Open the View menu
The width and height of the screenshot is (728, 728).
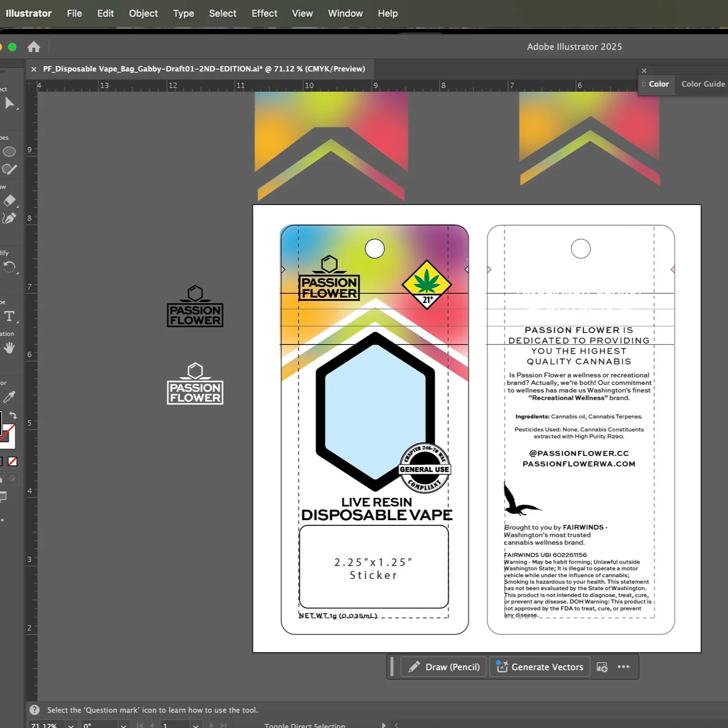coord(302,14)
